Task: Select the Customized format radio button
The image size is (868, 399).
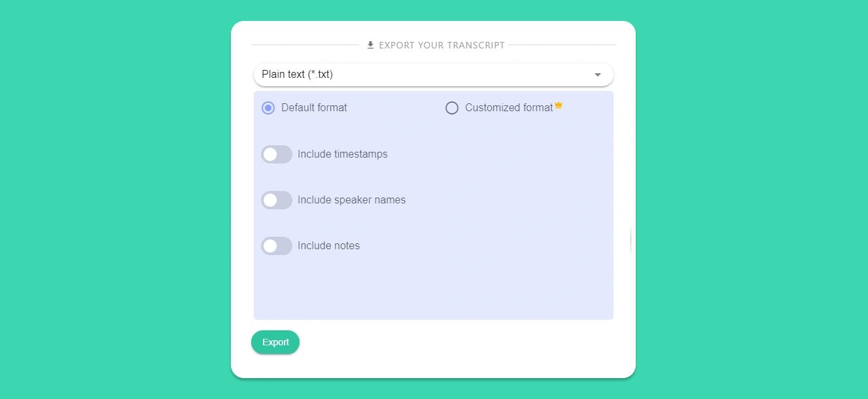Action: click(x=452, y=108)
